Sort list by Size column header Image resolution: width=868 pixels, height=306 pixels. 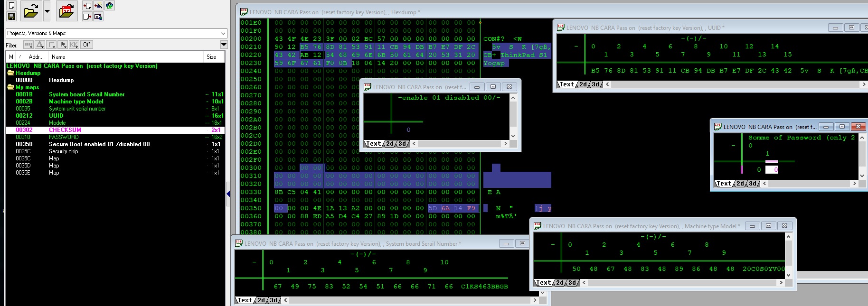pos(211,57)
